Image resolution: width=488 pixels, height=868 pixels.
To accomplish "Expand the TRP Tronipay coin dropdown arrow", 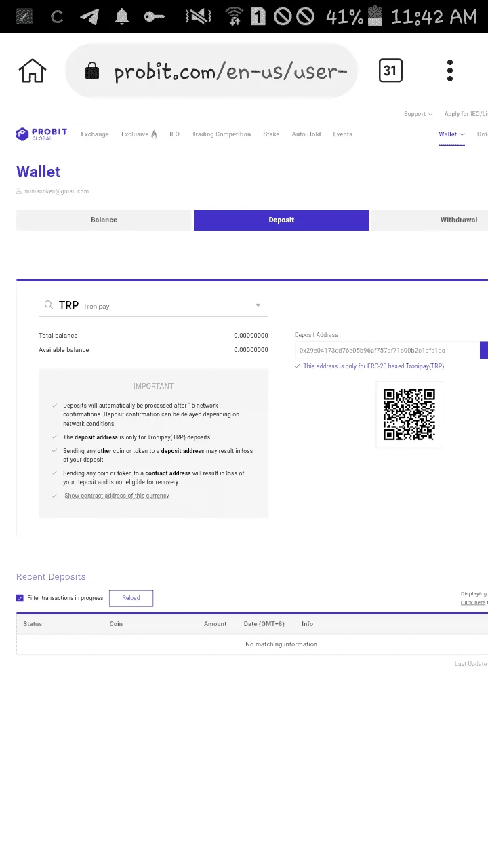I will tap(258, 306).
